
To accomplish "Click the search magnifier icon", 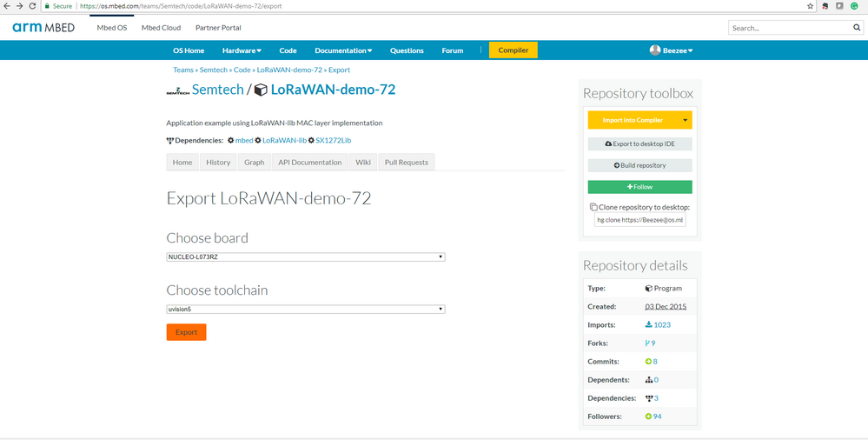I will click(857, 28).
